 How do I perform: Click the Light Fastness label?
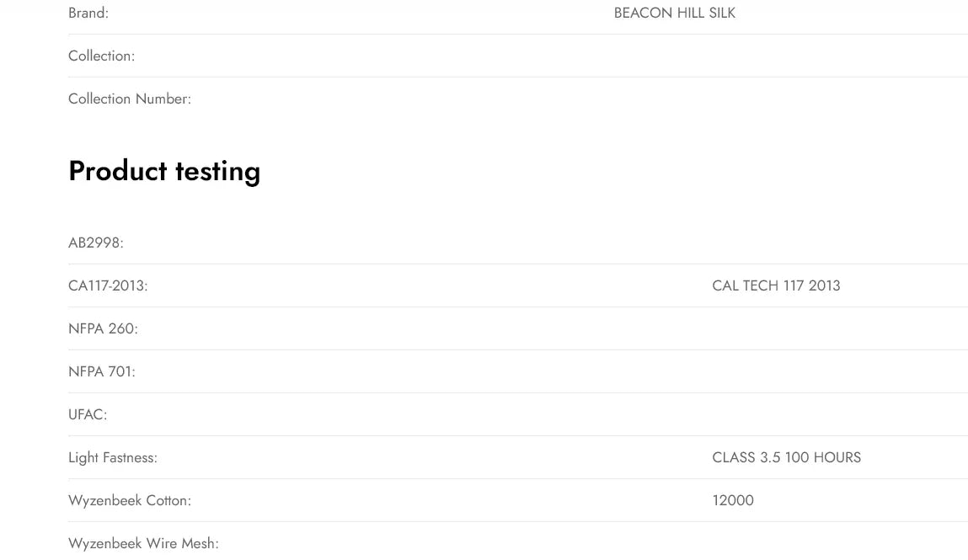tap(113, 458)
